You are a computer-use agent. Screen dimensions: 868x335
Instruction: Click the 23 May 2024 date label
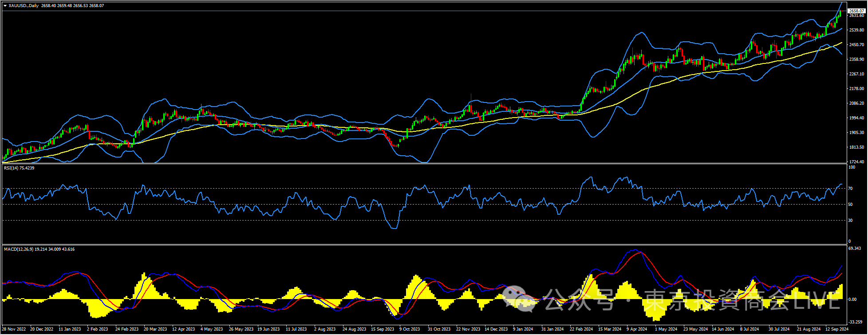695,329
